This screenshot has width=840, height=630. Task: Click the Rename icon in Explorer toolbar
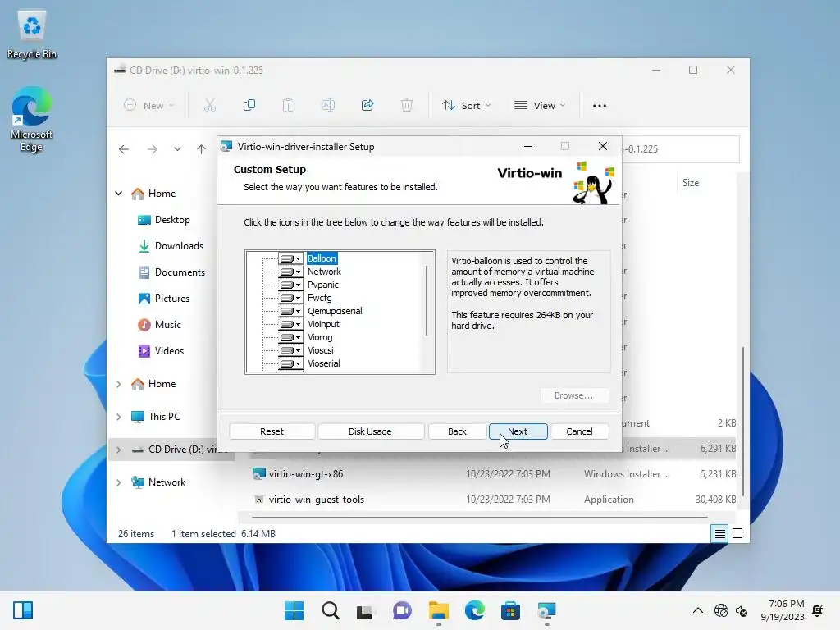[x=328, y=106]
